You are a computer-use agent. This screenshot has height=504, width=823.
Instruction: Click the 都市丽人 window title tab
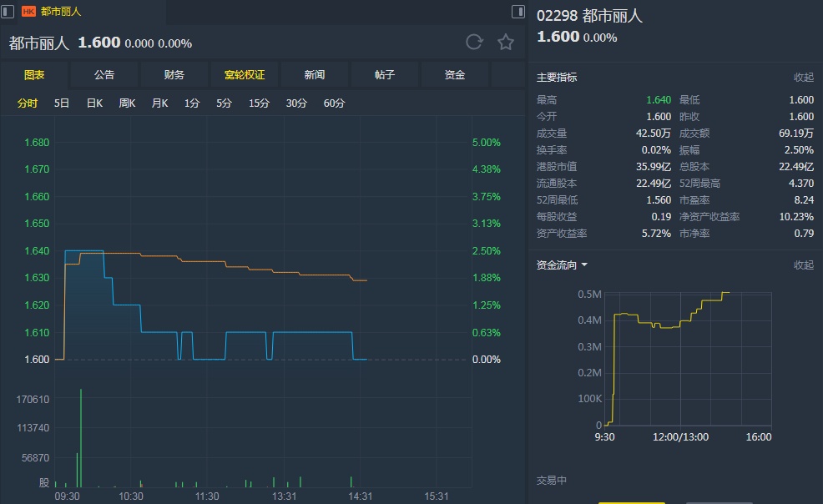click(x=61, y=12)
